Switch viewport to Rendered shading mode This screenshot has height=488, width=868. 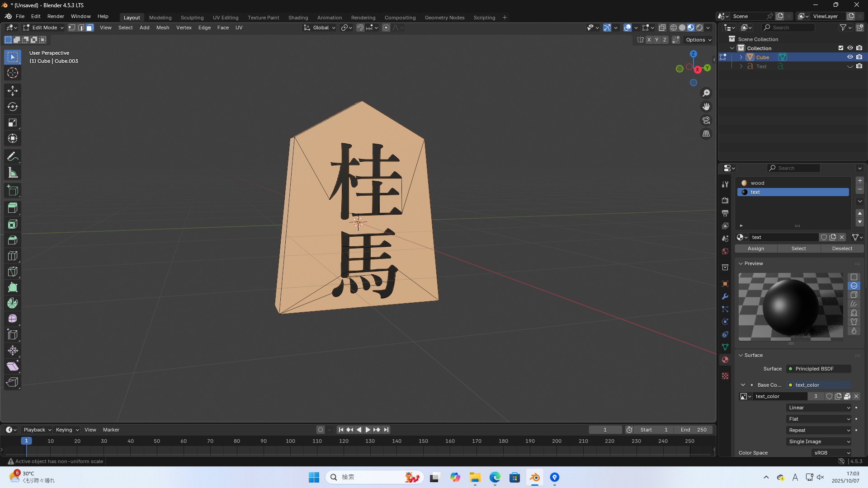tap(698, 28)
